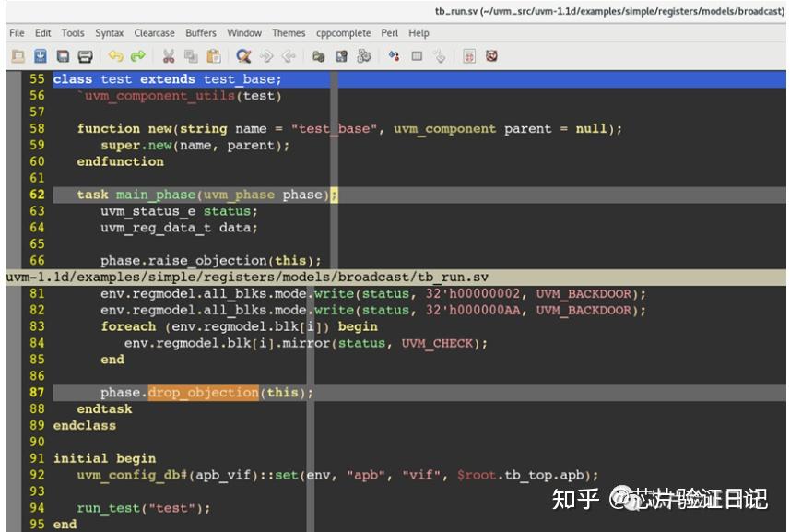Click the Load Session toolbar icon
This screenshot has height=532, width=790.
tap(318, 56)
